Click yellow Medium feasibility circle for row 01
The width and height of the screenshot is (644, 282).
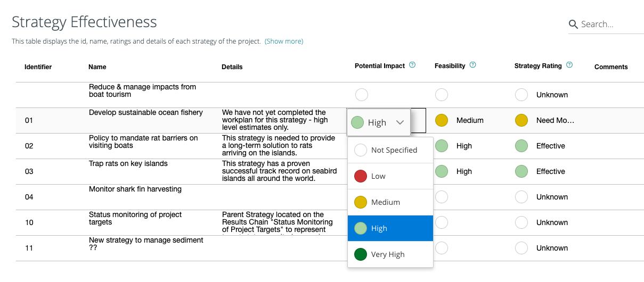[442, 120]
